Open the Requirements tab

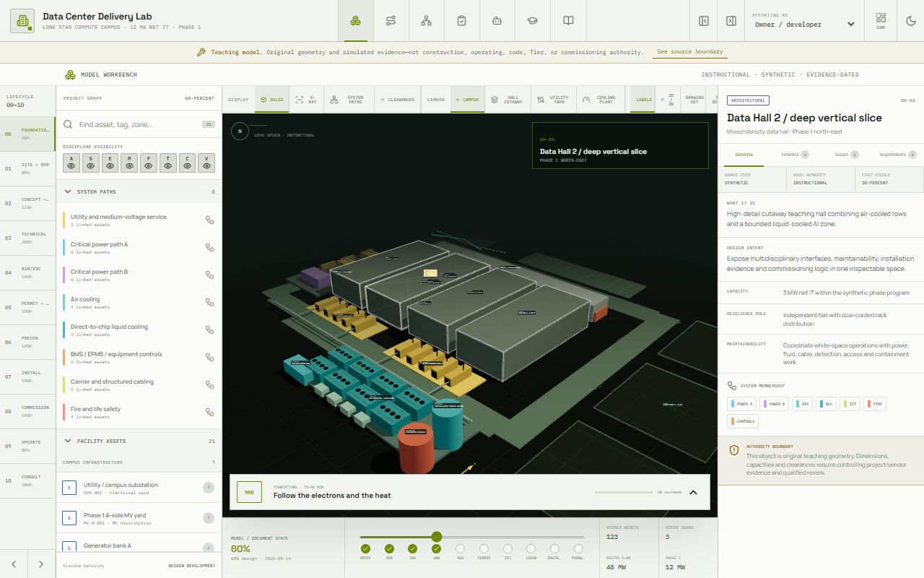897,155
